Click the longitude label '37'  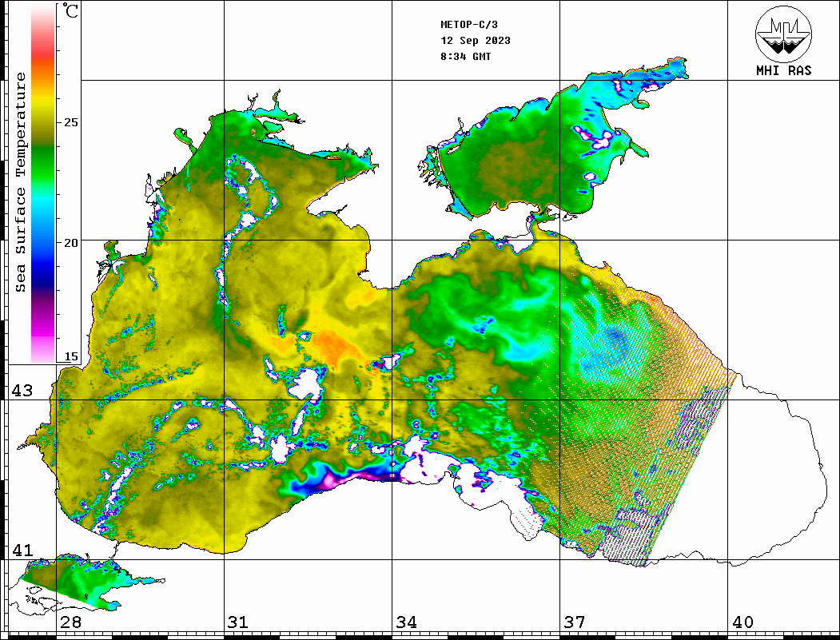(x=575, y=622)
